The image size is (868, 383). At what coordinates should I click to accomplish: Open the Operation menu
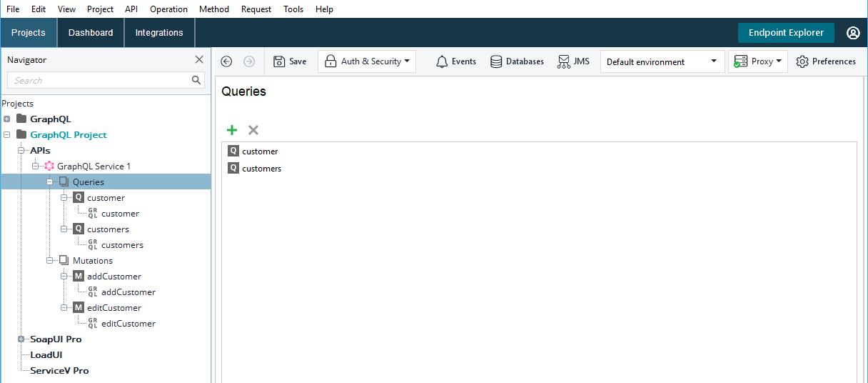click(168, 9)
